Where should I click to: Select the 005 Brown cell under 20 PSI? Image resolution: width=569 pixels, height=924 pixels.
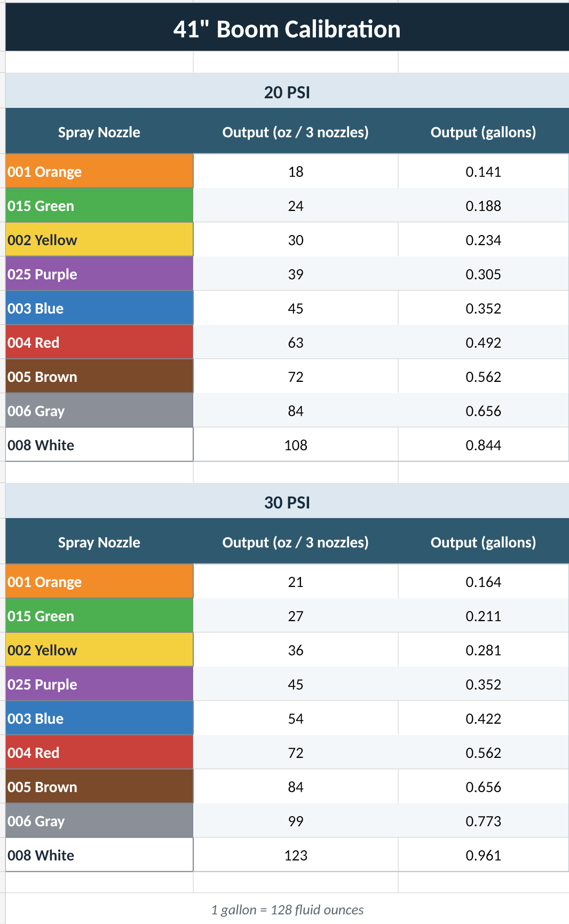99,377
